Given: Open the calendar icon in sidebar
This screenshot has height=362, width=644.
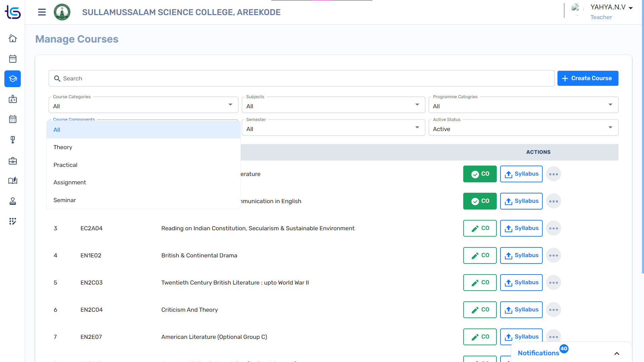Looking at the screenshot, I should 13,59.
